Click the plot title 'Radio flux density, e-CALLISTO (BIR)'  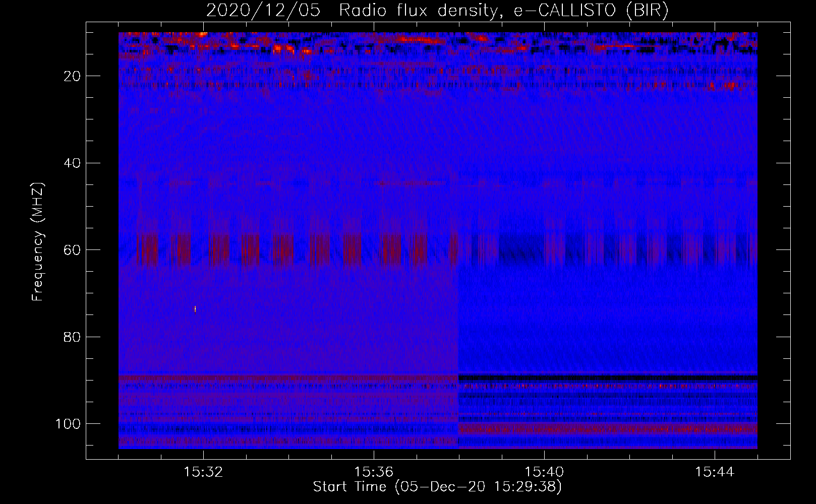pyautogui.click(x=504, y=11)
